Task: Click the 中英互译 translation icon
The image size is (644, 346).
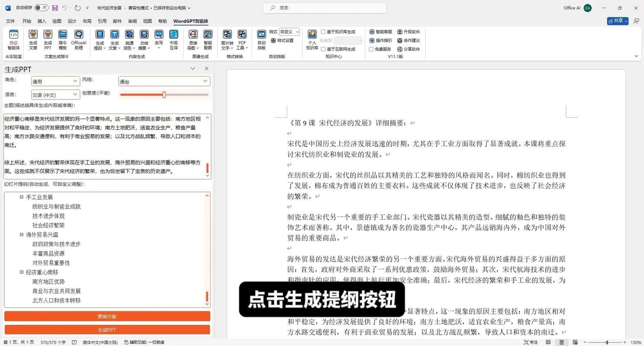Action: (174, 40)
